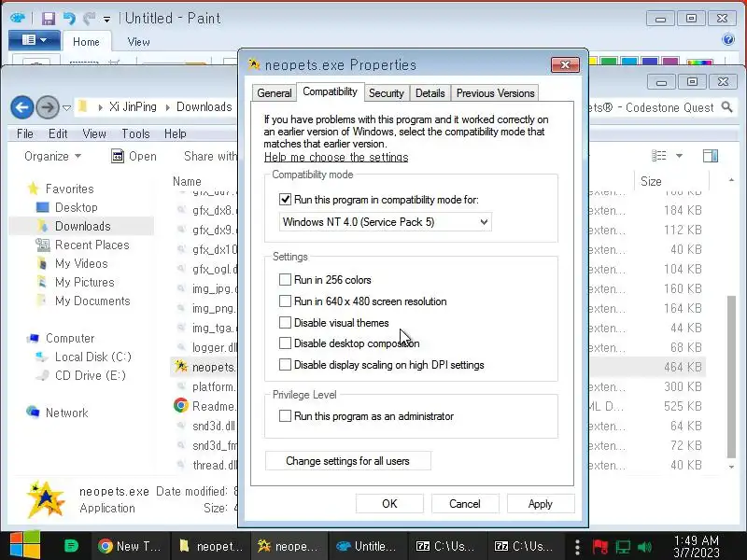Click the Favorites star icon
This screenshot has width=747, height=560.
[x=33, y=189]
